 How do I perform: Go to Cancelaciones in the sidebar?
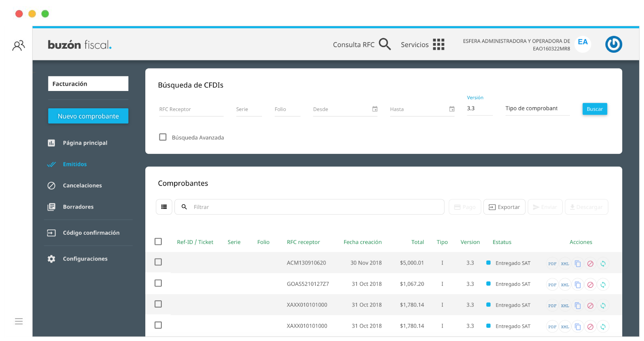[82, 186]
